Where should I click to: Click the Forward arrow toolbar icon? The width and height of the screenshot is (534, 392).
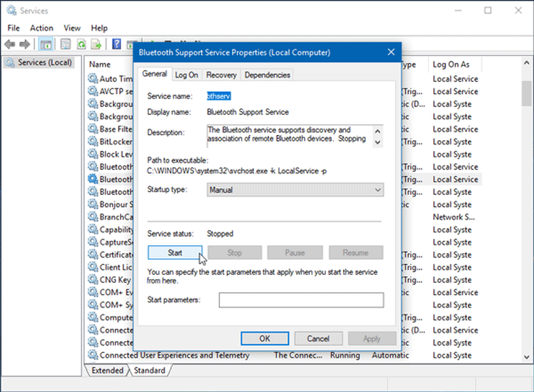[25, 44]
